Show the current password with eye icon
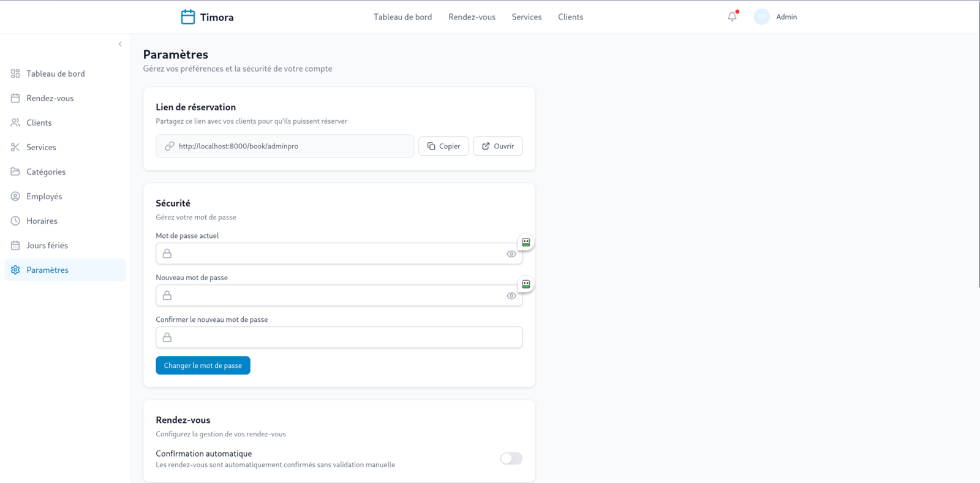This screenshot has height=483, width=980. pos(511,254)
